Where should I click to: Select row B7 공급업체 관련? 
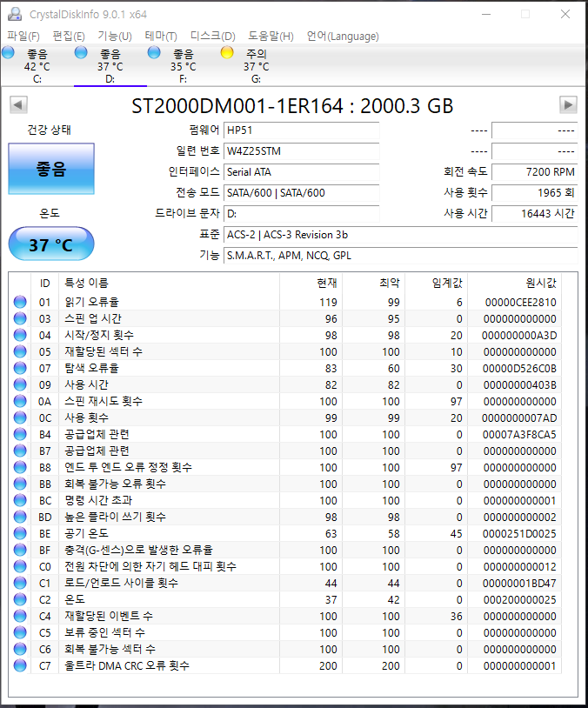point(285,451)
